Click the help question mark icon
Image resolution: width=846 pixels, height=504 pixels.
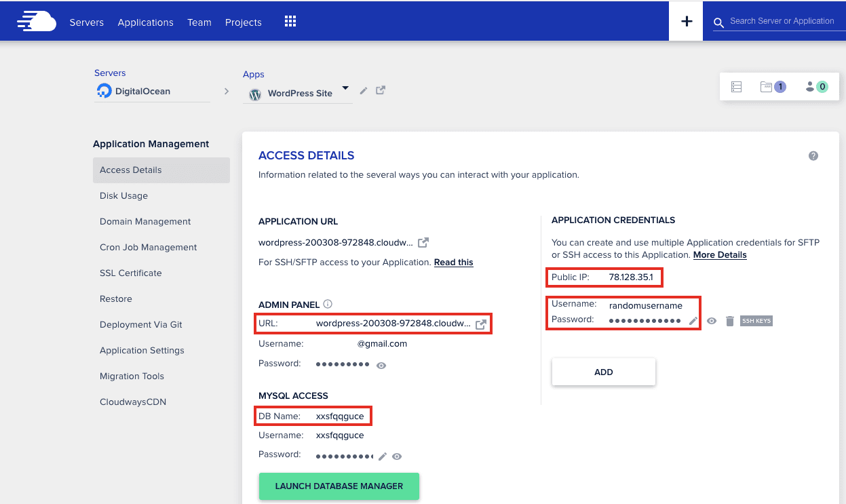[x=813, y=156]
